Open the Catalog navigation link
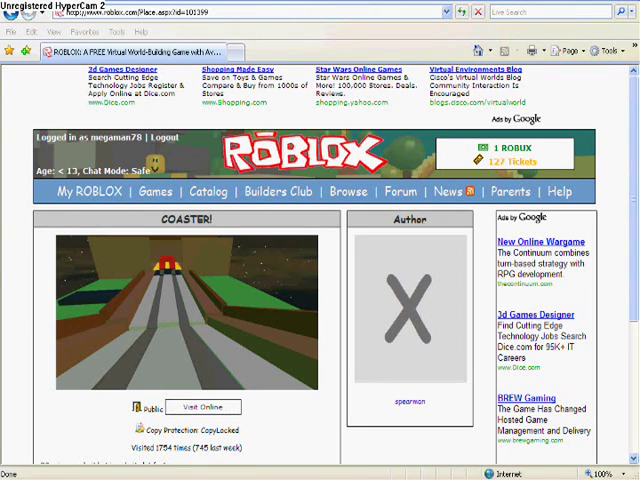 click(208, 192)
